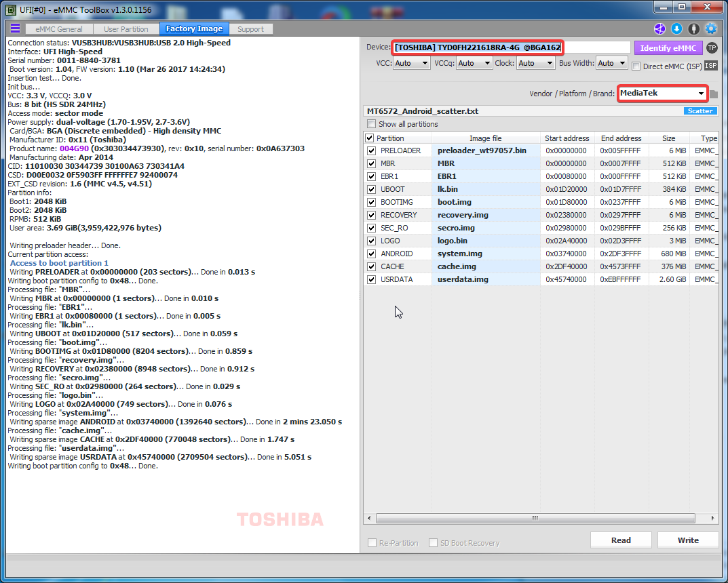Click USRDATA start address 0x45740000 cell
Viewport: 728px width, 583px height.
tap(567, 280)
